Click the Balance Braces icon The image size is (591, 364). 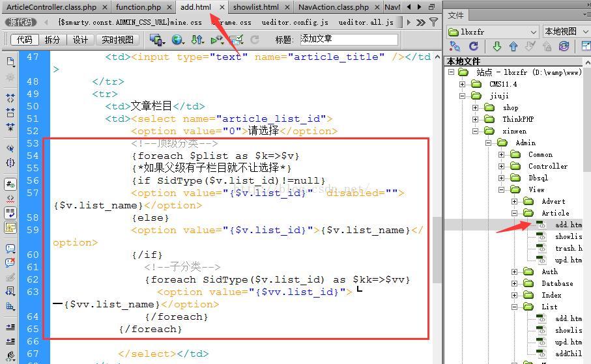(10, 162)
